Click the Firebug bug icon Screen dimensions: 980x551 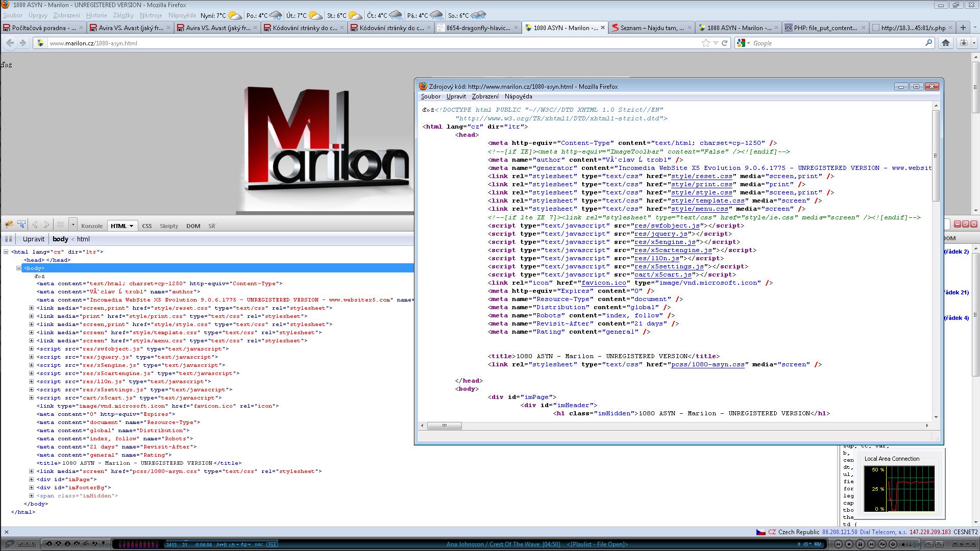tap(9, 224)
